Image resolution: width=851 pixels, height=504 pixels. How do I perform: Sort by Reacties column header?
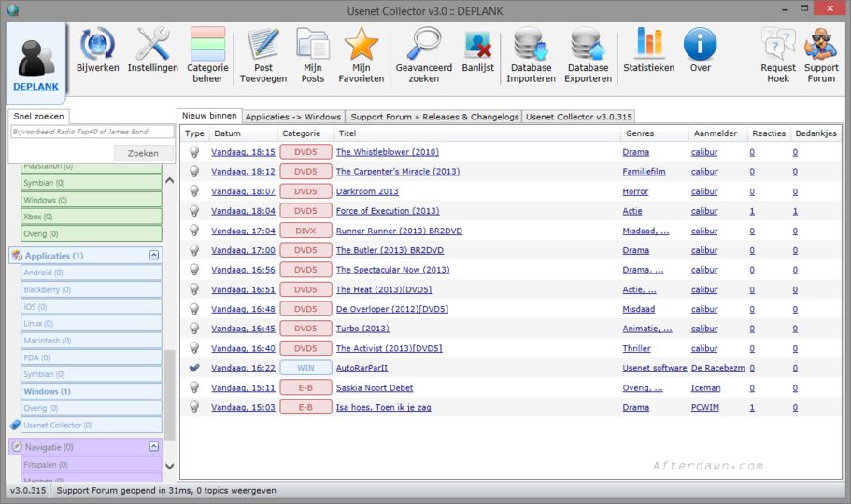769,133
